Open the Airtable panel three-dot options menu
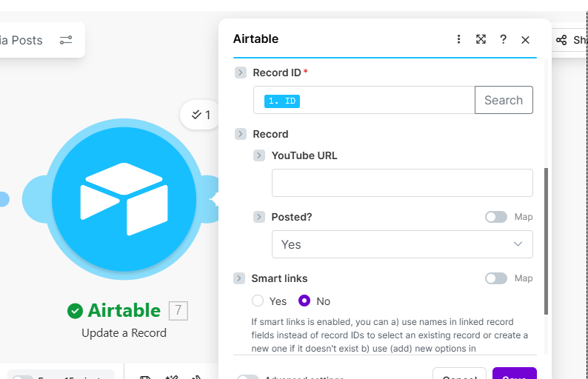 point(458,39)
